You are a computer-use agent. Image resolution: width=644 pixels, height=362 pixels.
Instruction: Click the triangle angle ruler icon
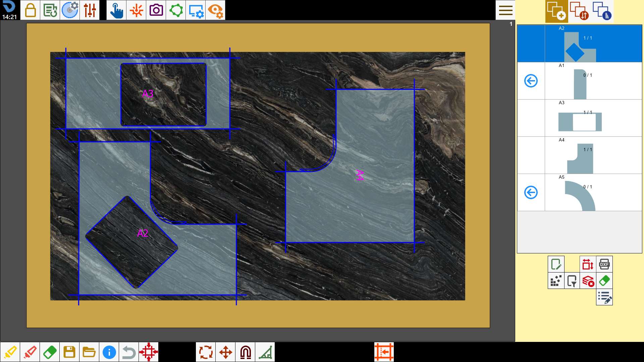click(265, 352)
